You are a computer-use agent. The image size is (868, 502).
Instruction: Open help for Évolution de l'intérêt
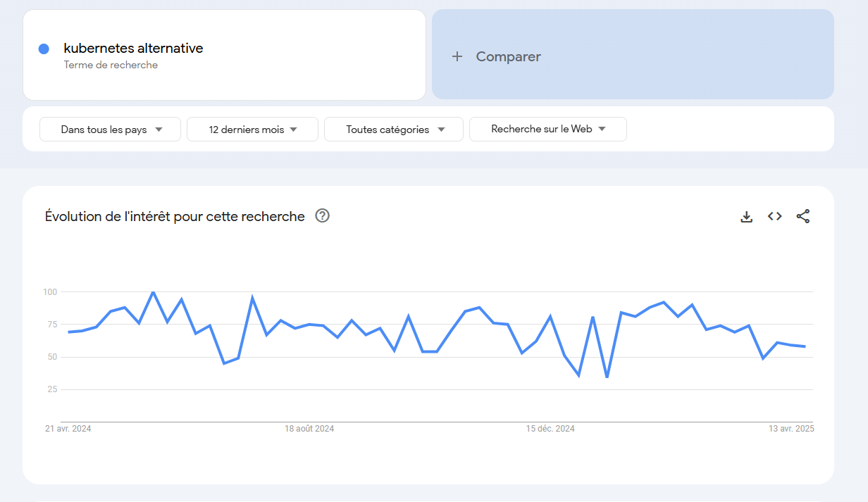coord(323,216)
